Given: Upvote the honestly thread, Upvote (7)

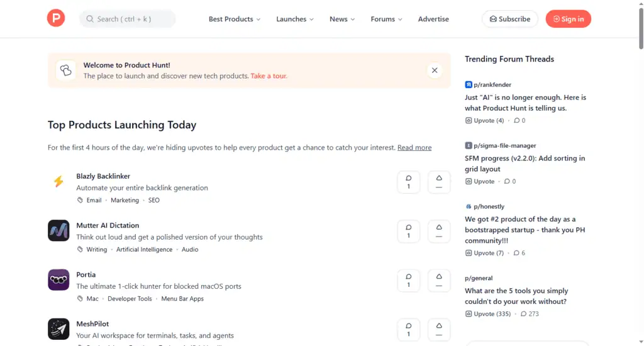Looking at the screenshot, I should pyautogui.click(x=485, y=253).
